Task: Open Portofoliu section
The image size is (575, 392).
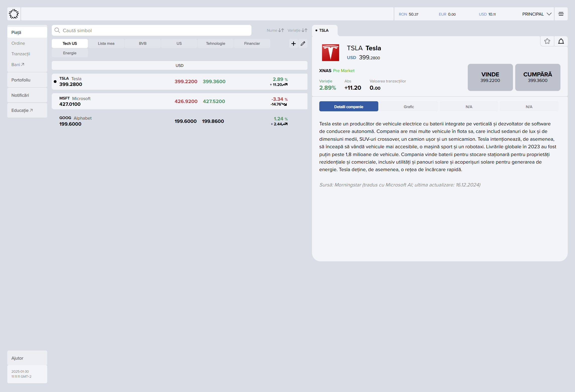Action: coord(27,80)
